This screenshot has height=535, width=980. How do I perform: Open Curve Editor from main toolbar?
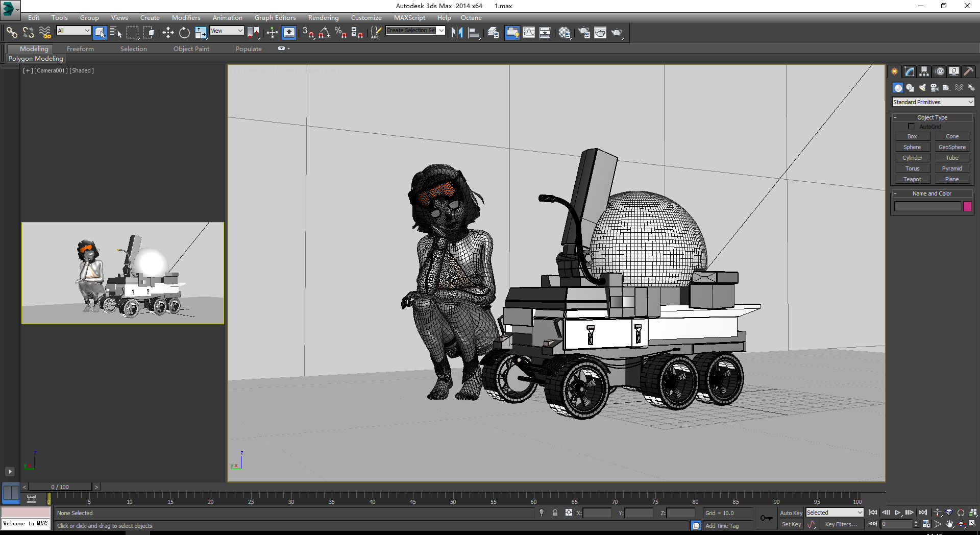529,33
